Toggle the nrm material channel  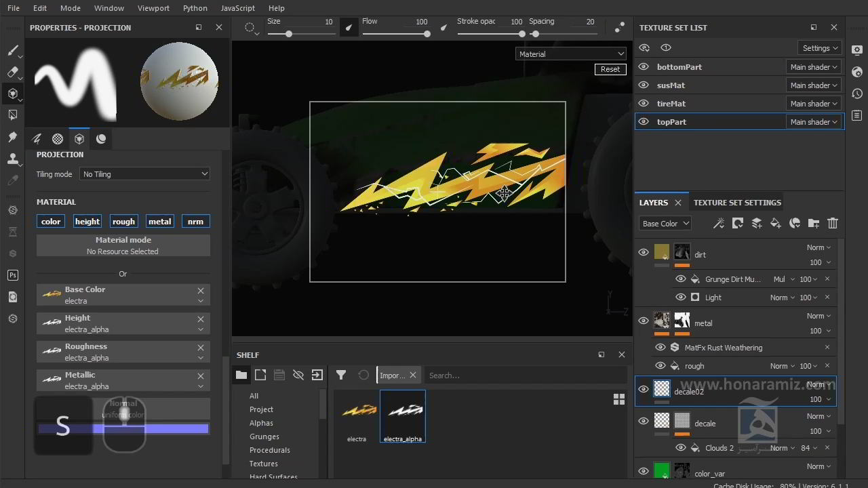tap(195, 221)
